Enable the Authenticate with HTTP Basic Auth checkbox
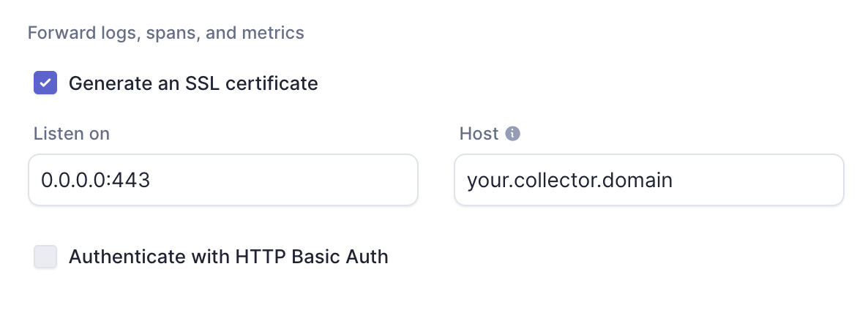 tap(45, 257)
